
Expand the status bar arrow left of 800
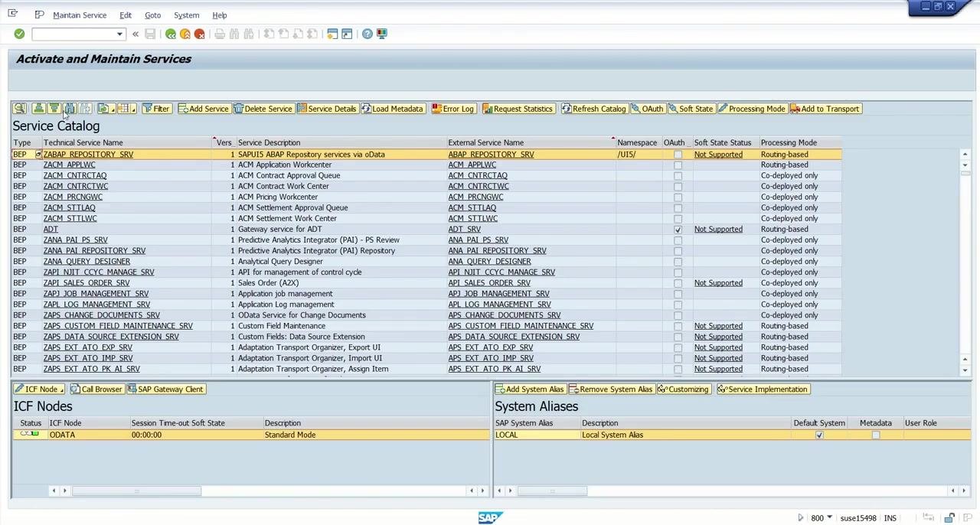pos(801,518)
